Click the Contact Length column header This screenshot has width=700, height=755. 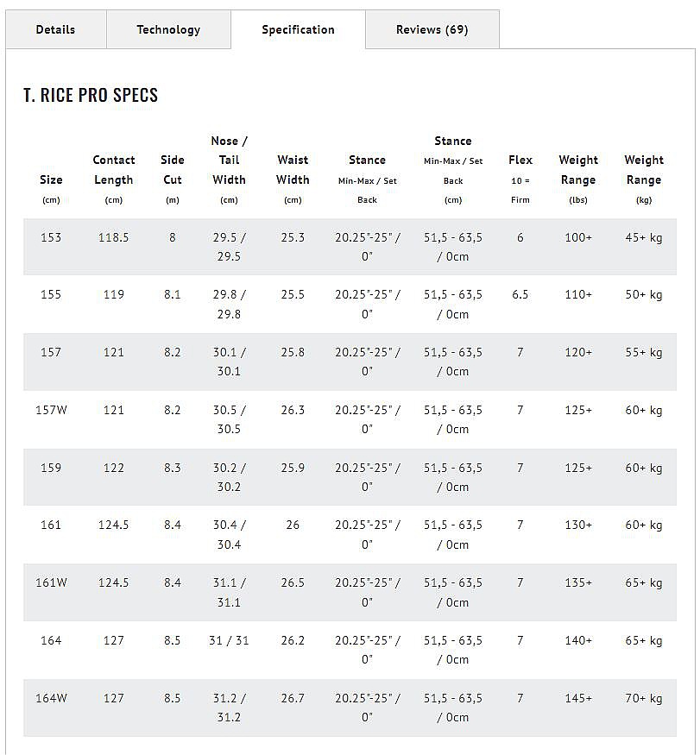(114, 170)
